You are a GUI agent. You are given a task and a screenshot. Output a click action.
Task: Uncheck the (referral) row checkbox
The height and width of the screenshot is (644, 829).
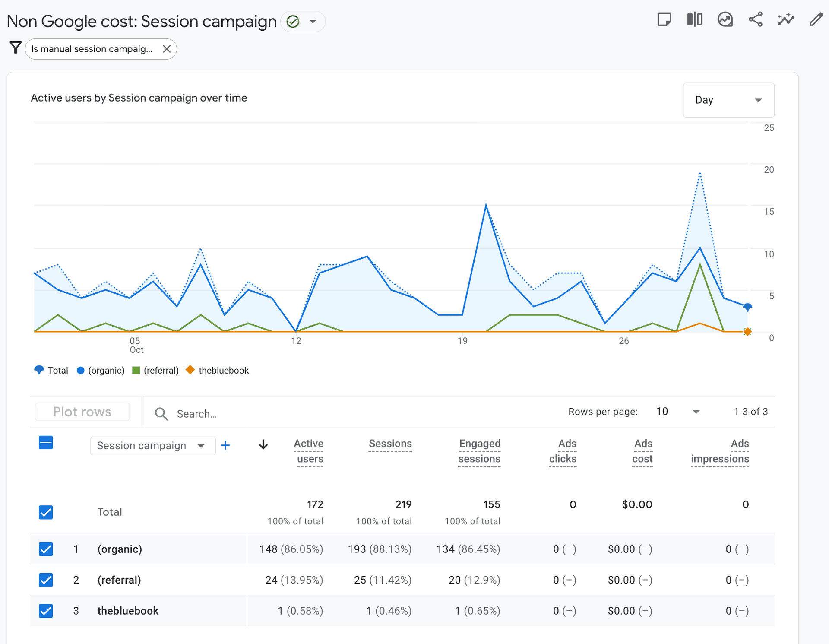46,580
